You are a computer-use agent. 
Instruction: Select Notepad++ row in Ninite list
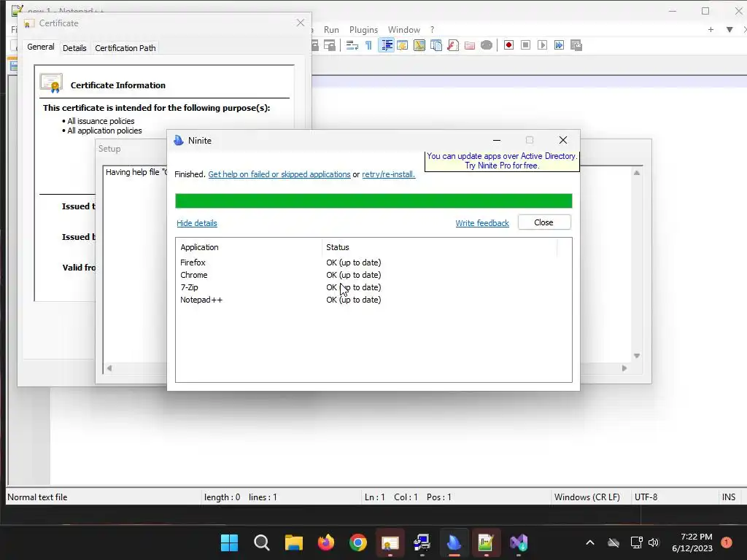click(373, 300)
